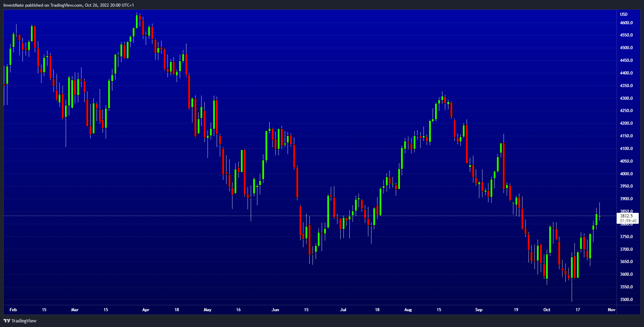This screenshot has width=644, height=327.
Task: Select the 3700.0 price axis label
Action: pyautogui.click(x=626, y=249)
